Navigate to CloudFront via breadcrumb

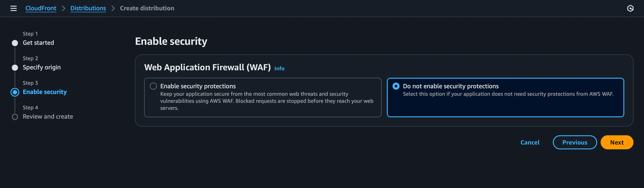coord(41,8)
